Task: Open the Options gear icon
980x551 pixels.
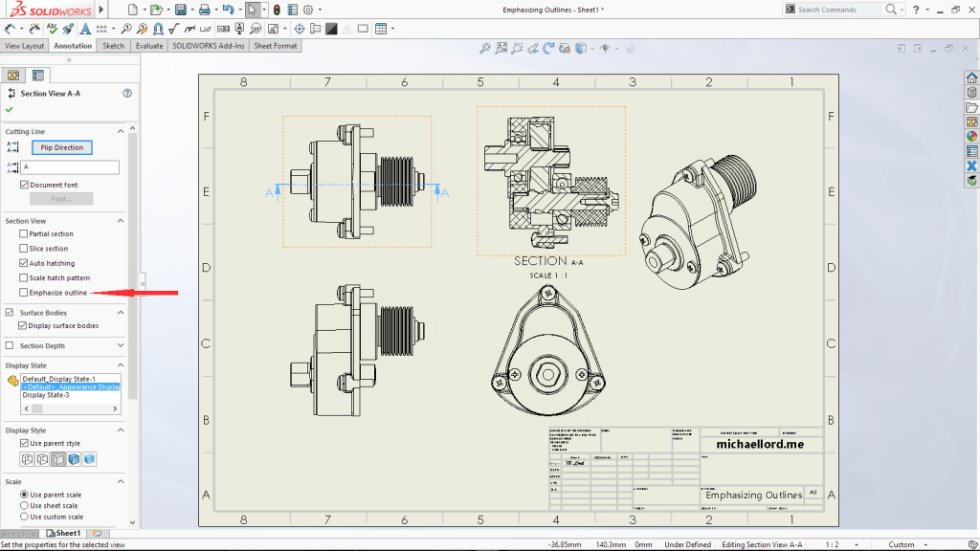Action: 308,10
